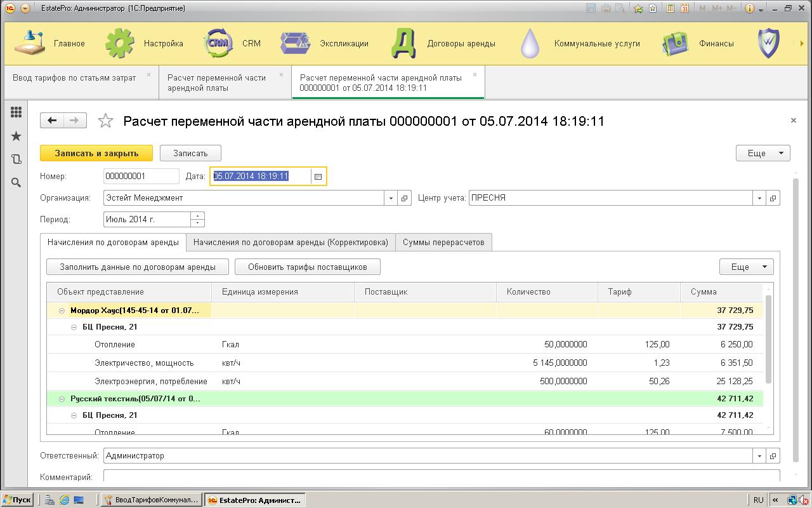This screenshot has width=812, height=508.
Task: Open Организация record link icon
Action: pos(405,198)
